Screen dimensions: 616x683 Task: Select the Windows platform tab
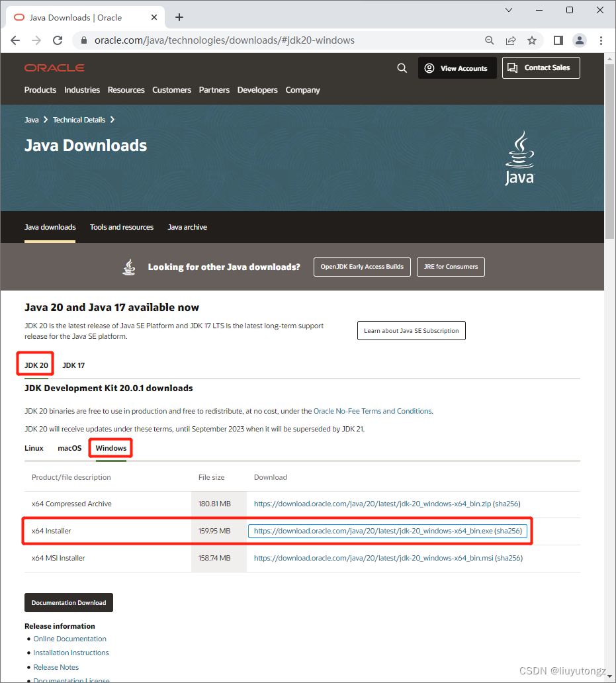coord(111,448)
